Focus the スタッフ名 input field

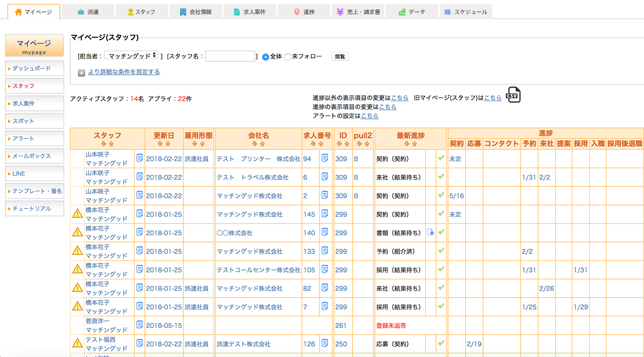(x=230, y=56)
